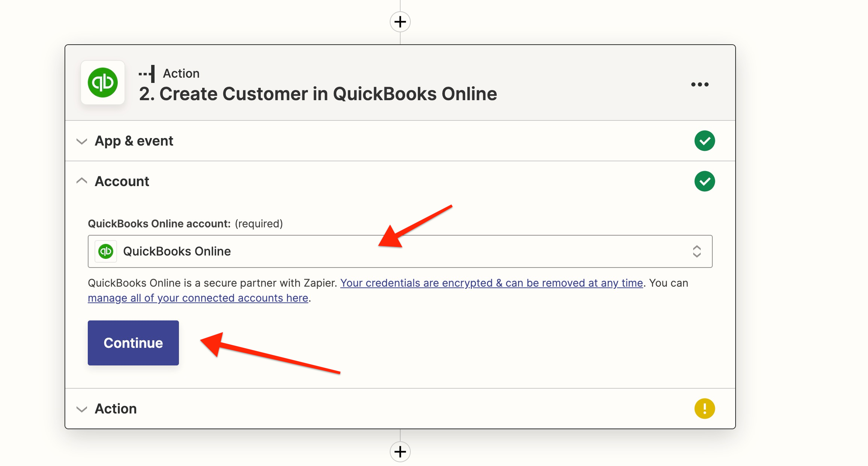868x466 pixels.
Task: Click the plus button below the action step
Action: (400, 451)
